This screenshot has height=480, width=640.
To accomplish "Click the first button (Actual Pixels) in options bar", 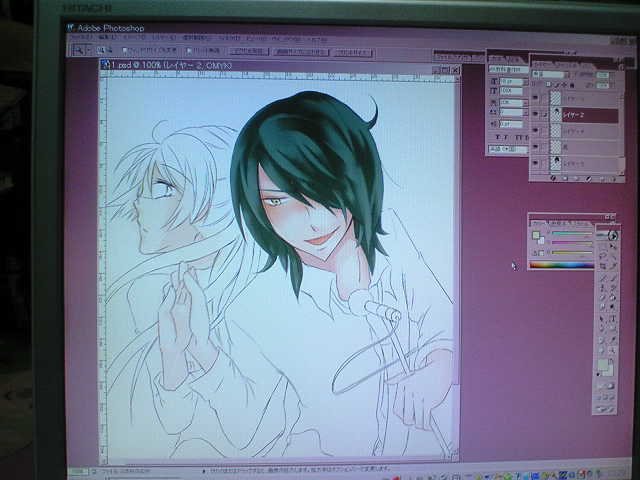I will point(248,51).
